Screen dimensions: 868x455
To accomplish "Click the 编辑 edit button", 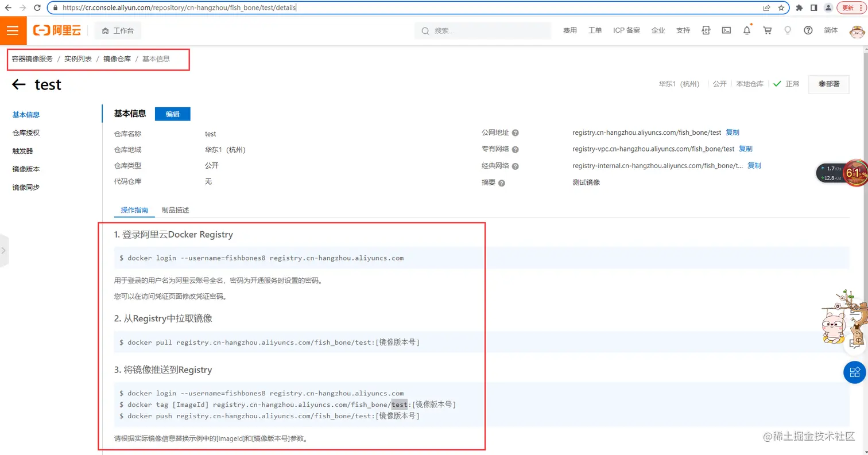I will click(x=173, y=114).
